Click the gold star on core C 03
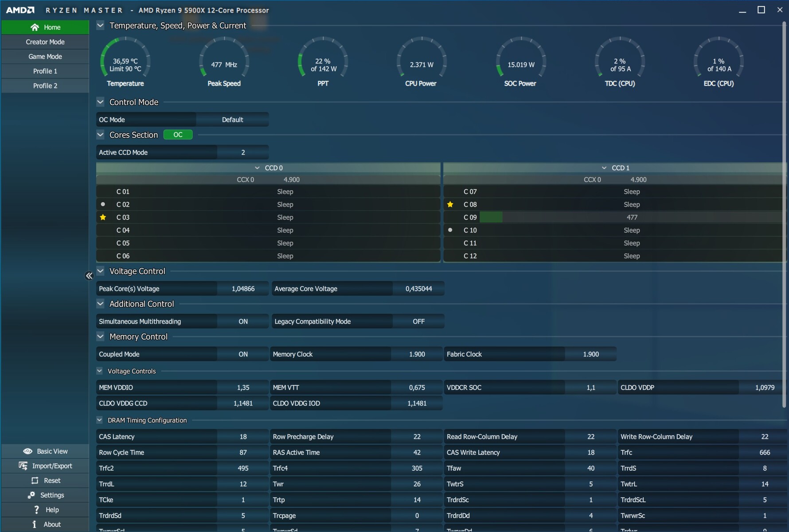The image size is (789, 532). [103, 217]
